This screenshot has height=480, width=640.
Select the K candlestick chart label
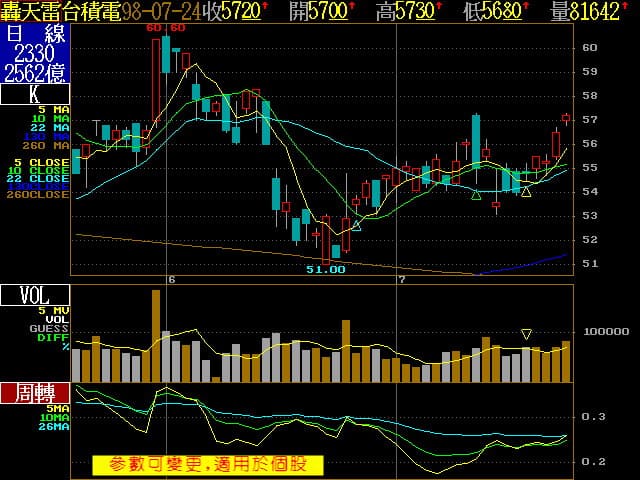(x=35, y=95)
